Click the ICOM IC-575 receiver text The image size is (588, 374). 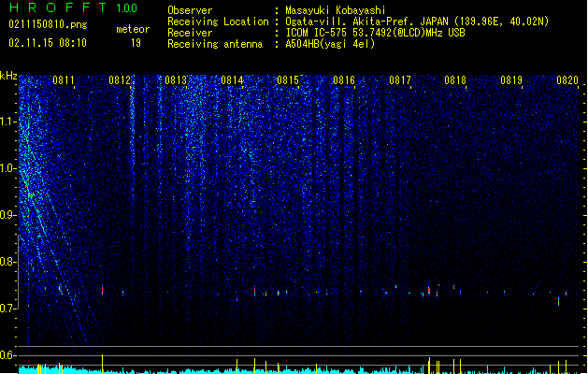click(x=375, y=33)
